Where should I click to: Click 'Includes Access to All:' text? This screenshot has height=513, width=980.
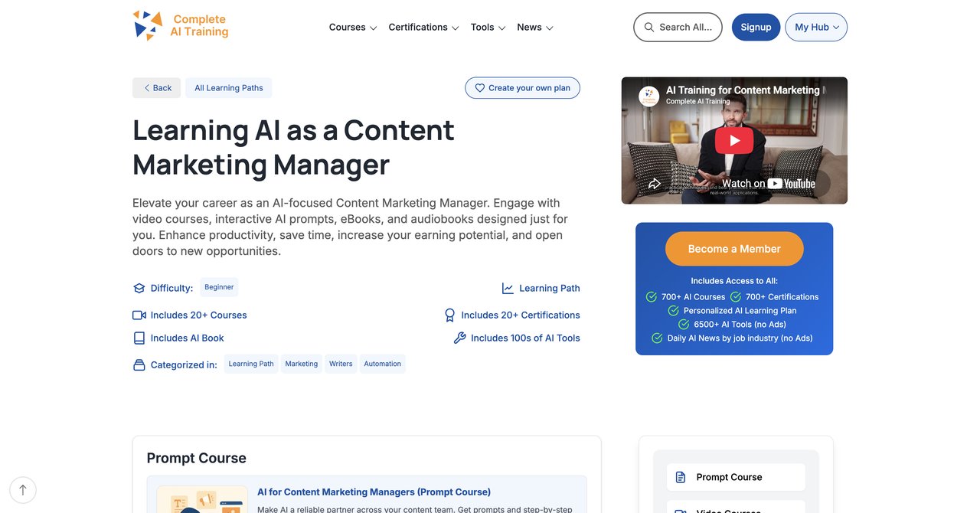click(734, 281)
